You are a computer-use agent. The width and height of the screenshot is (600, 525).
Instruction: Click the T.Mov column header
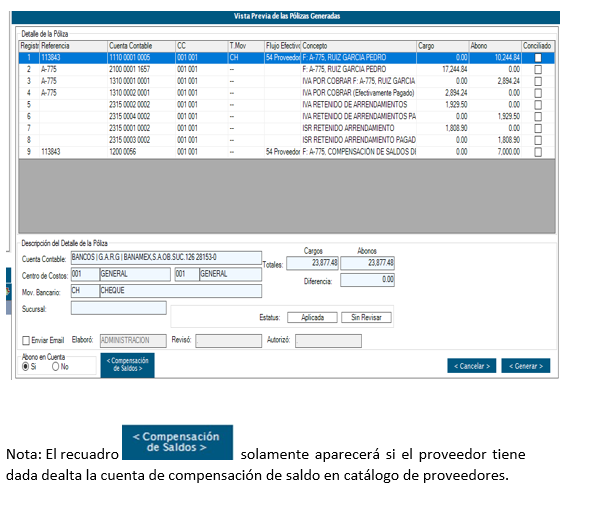(x=246, y=46)
